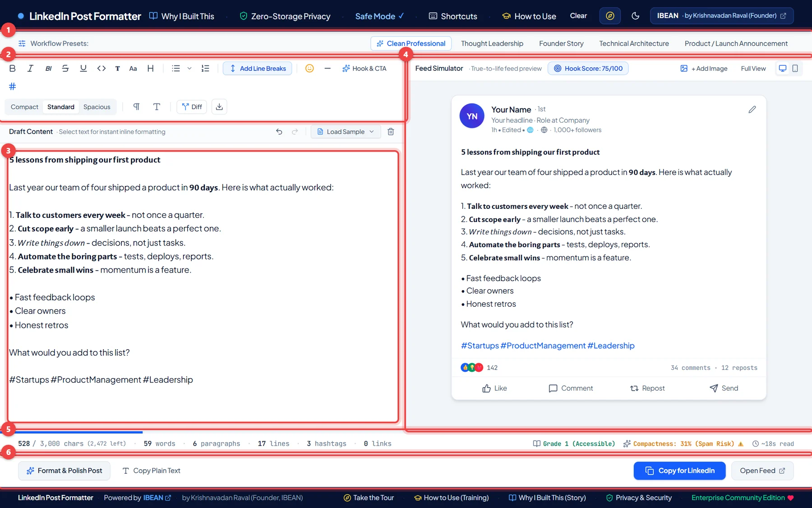
Task: Toggle dark mode moon icon
Action: [x=635, y=16]
